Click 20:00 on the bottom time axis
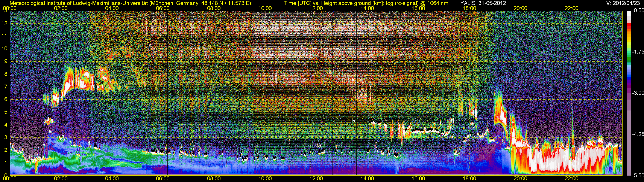 click(521, 179)
